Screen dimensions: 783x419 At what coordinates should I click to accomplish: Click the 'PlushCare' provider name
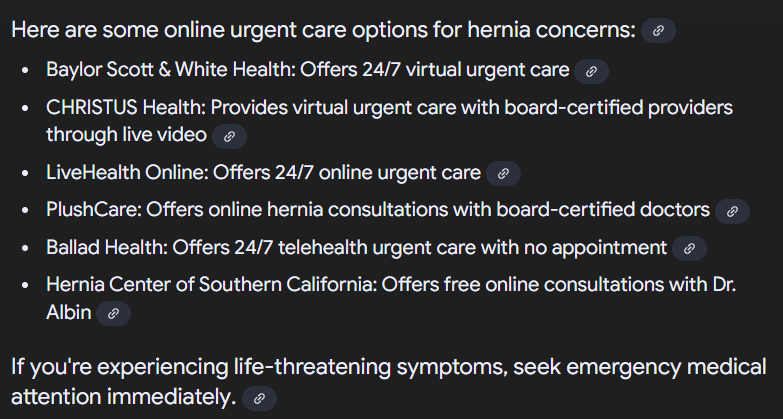point(93,210)
